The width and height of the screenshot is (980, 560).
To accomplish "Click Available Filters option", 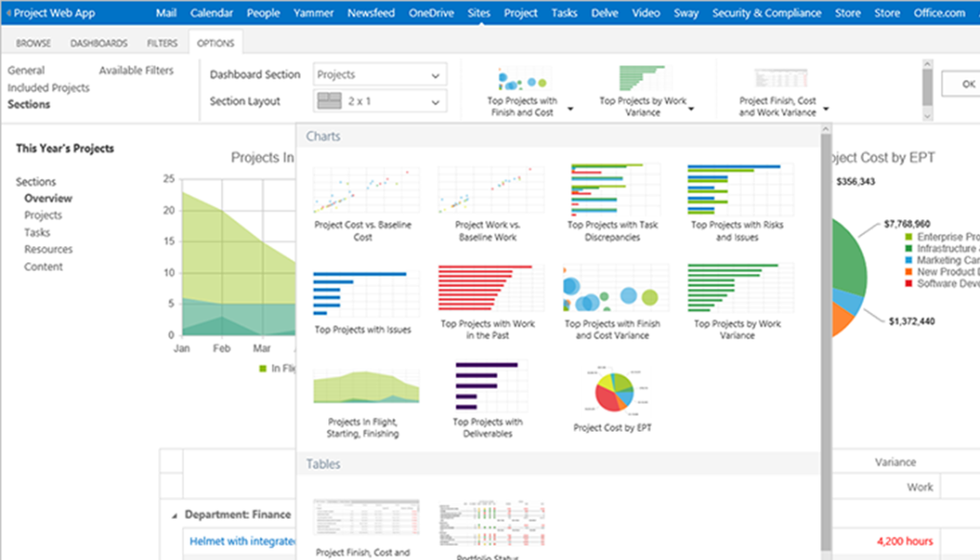I will pos(136,70).
